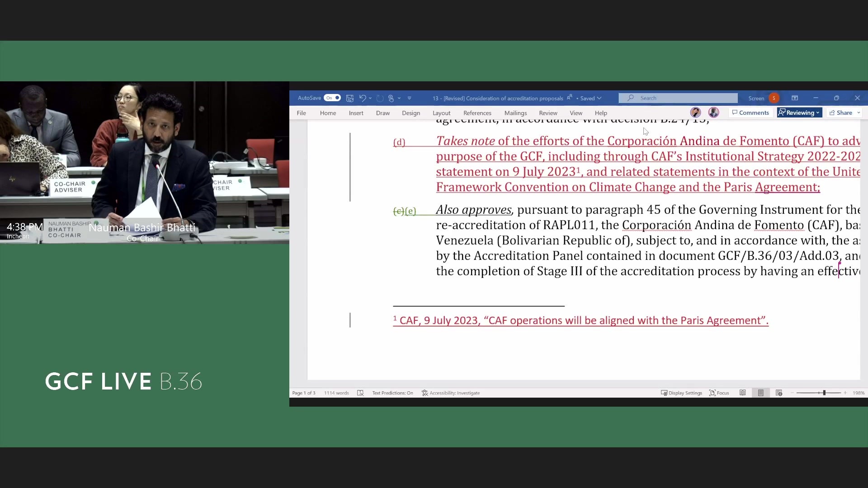Switch to Web Layout view icon

[779, 393]
